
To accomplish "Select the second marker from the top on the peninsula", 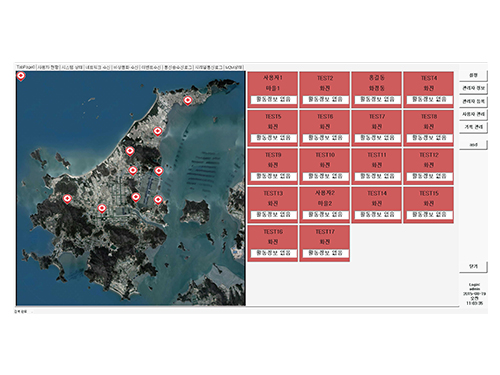I will click(158, 131).
